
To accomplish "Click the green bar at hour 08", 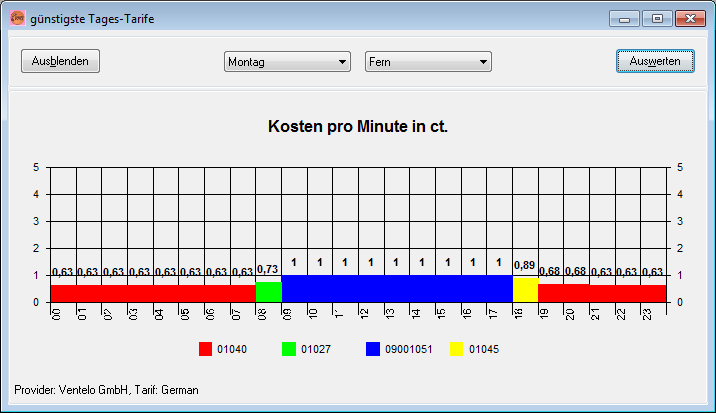I will pos(268,292).
